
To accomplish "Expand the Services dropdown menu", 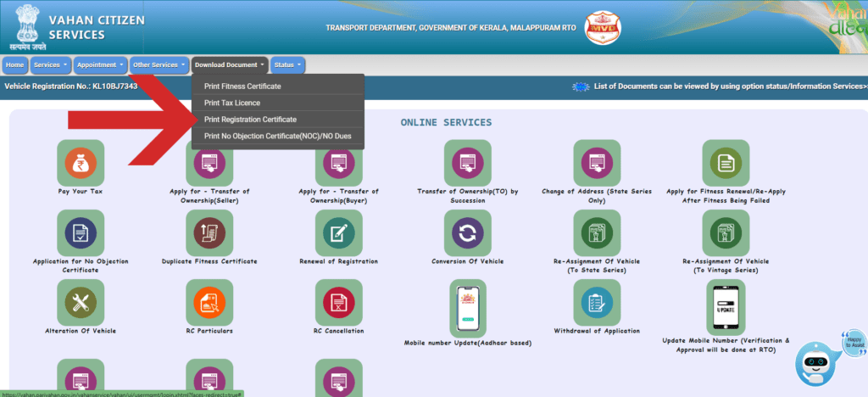I will (x=50, y=65).
